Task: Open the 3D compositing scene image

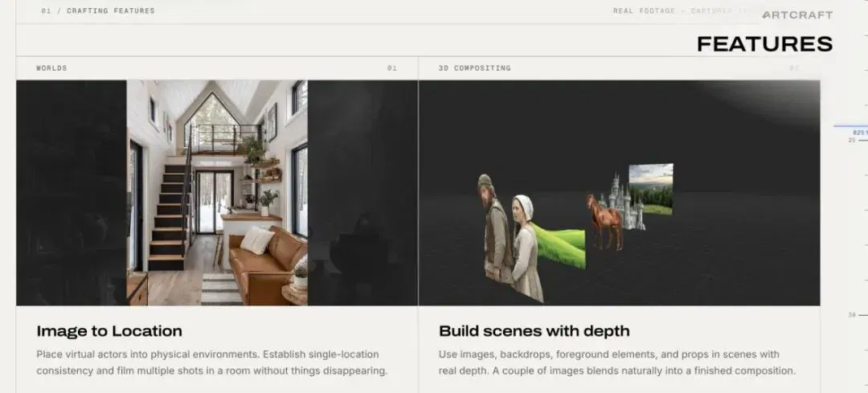Action: click(x=619, y=193)
